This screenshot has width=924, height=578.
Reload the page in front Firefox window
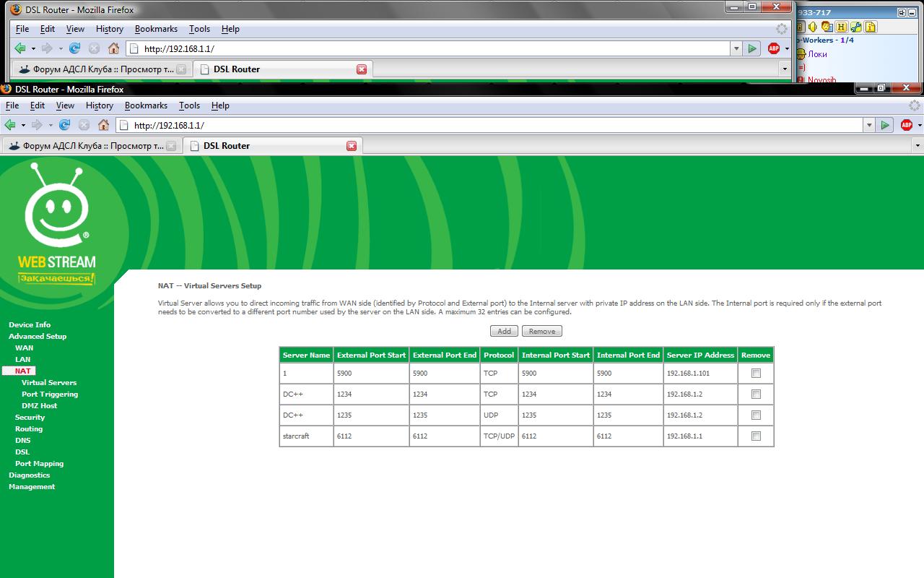pyautogui.click(x=65, y=125)
